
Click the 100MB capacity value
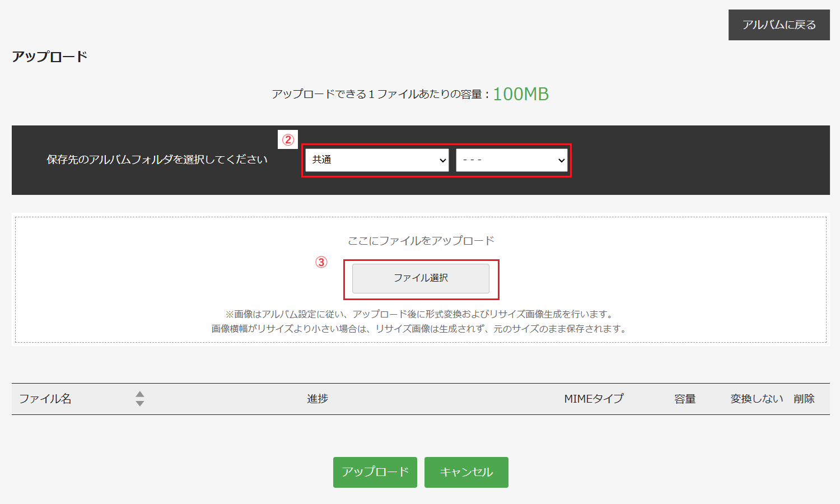pyautogui.click(x=521, y=94)
